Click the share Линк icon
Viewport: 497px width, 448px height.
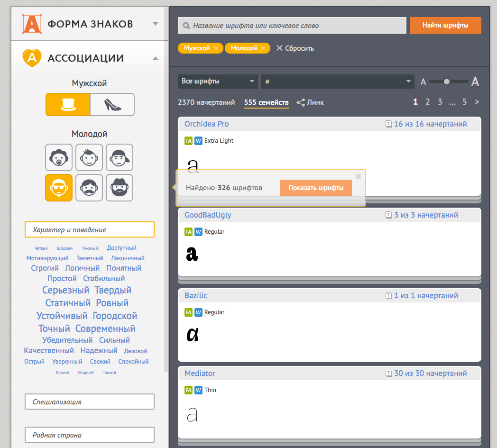pos(301,102)
